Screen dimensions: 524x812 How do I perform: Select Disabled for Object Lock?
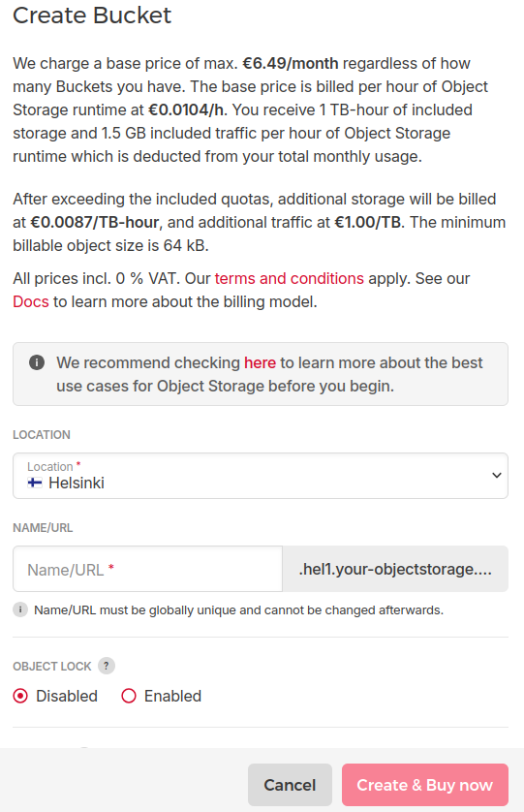20,696
